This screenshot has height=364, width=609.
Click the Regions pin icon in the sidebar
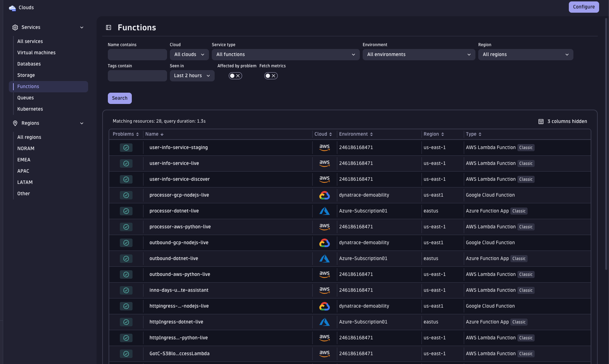[x=15, y=123]
